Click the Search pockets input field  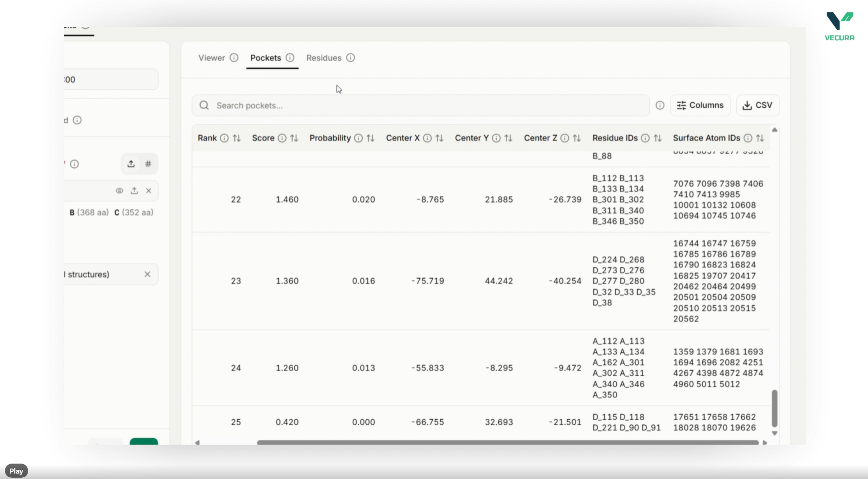(421, 106)
